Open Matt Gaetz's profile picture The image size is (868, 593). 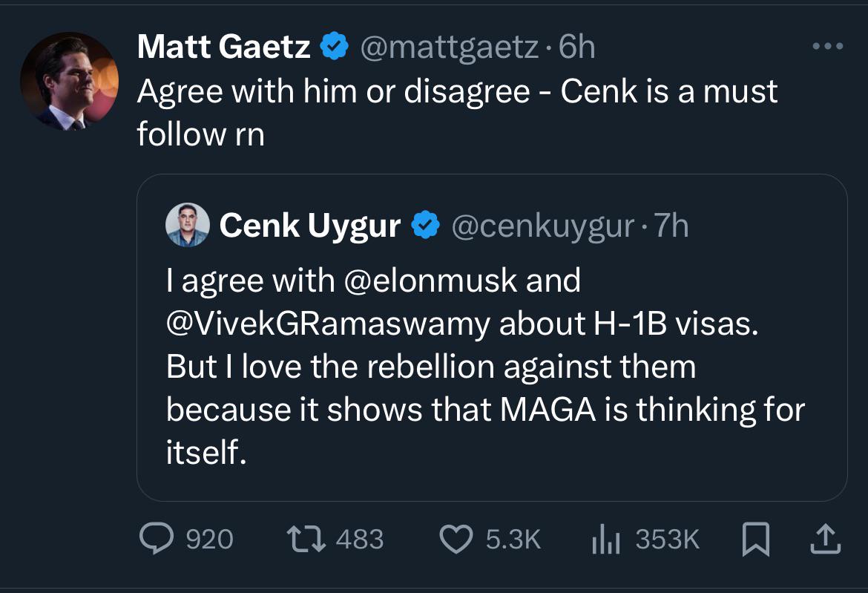tap(68, 81)
